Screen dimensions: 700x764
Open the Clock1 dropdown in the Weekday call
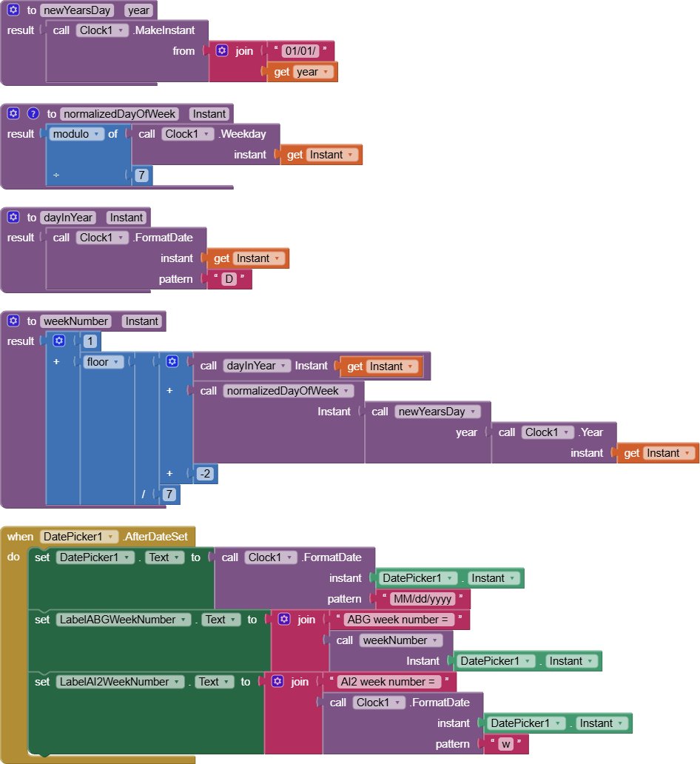point(187,134)
